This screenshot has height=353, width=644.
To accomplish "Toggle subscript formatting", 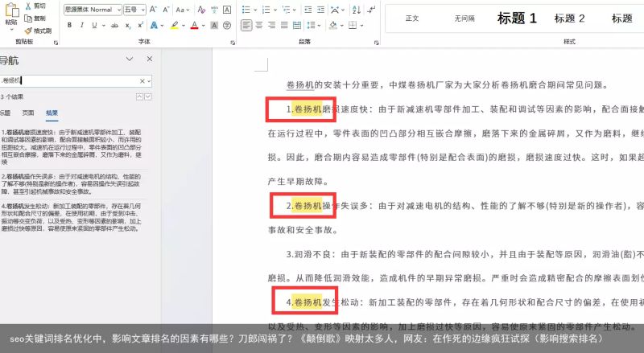I will [x=128, y=25].
